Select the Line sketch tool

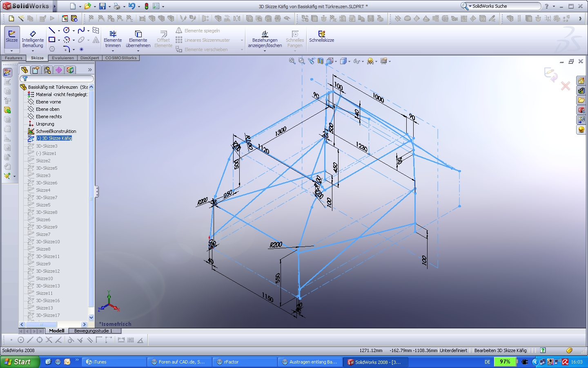52,31
